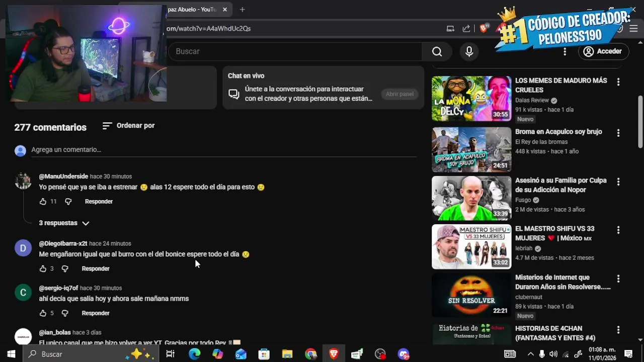Viewport: 644px width, 362px height.
Task: Start voice search with microphone icon
Action: [x=469, y=51]
